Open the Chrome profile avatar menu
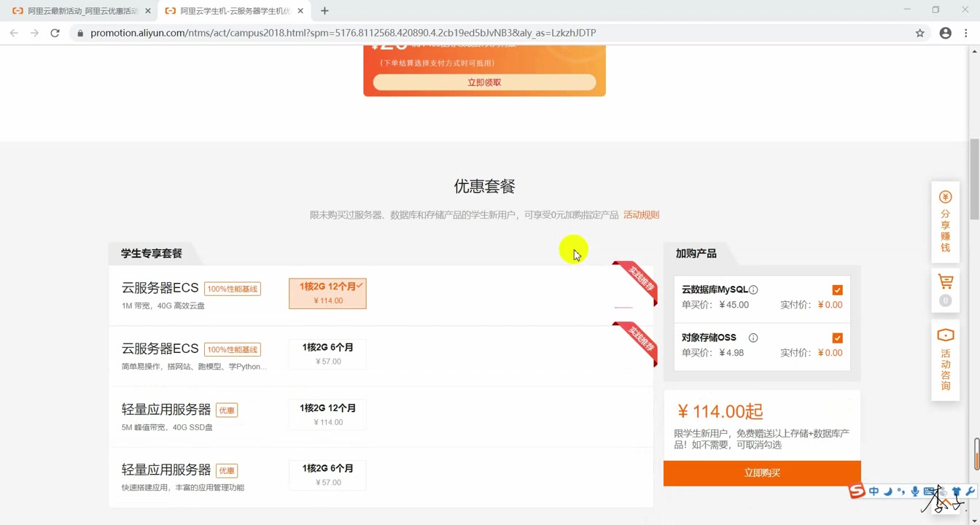 [946, 33]
